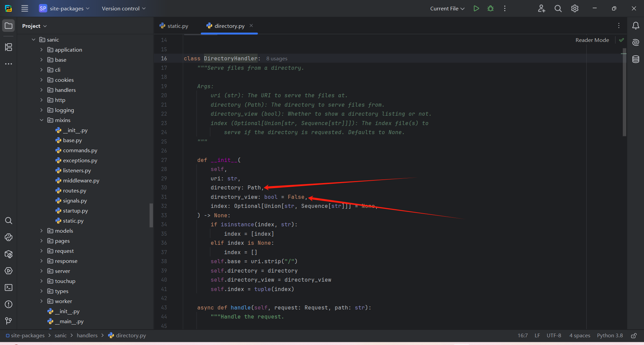The width and height of the screenshot is (644, 345).
Task: Open the Current File run configuration dropdown
Action: point(447,8)
